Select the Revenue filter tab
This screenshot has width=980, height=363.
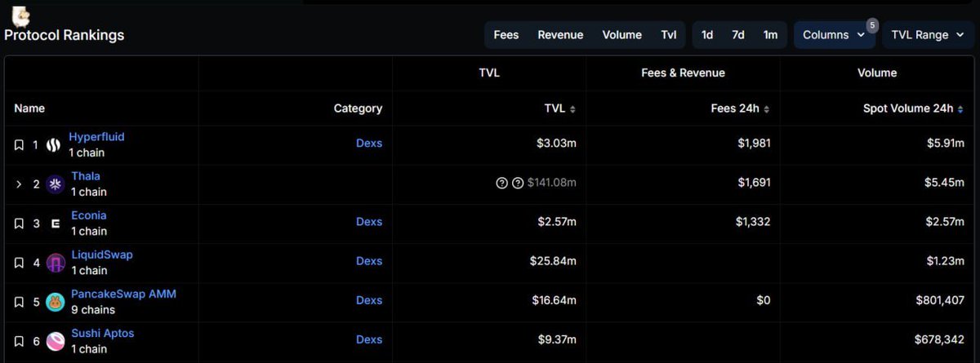[560, 35]
